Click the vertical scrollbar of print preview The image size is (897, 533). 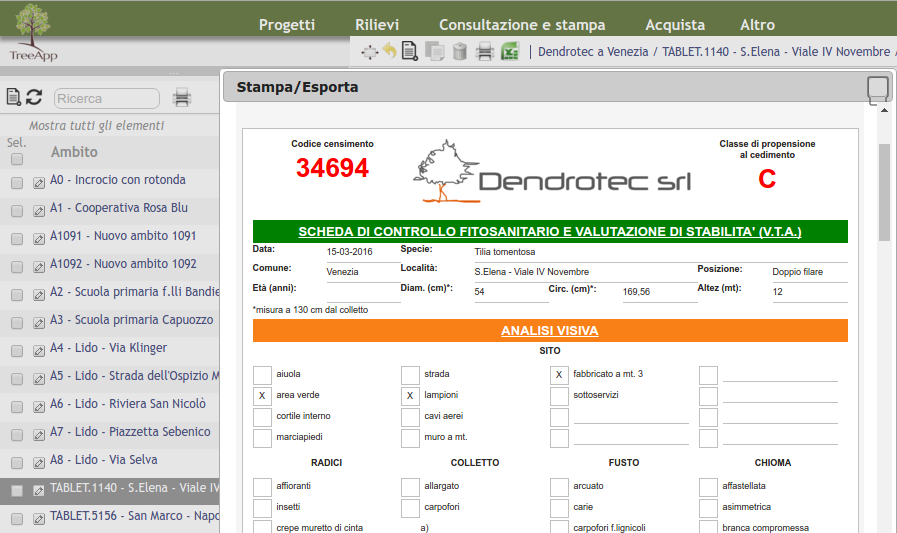(x=884, y=190)
